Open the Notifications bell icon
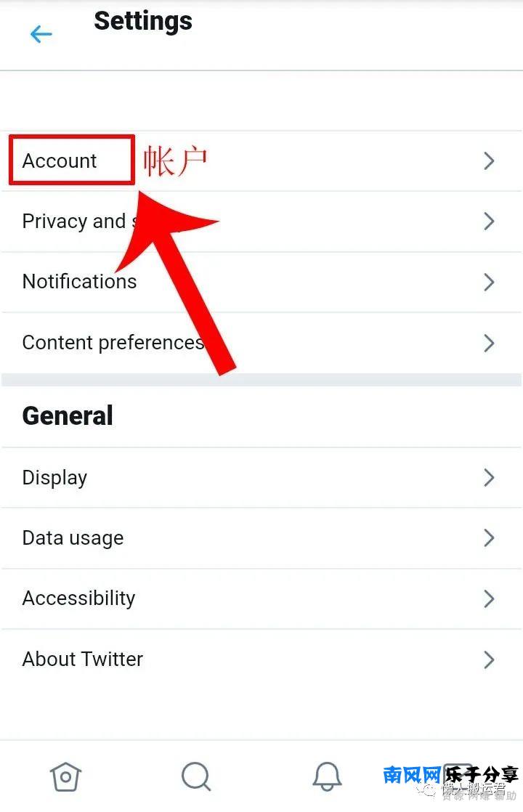 [x=327, y=776]
